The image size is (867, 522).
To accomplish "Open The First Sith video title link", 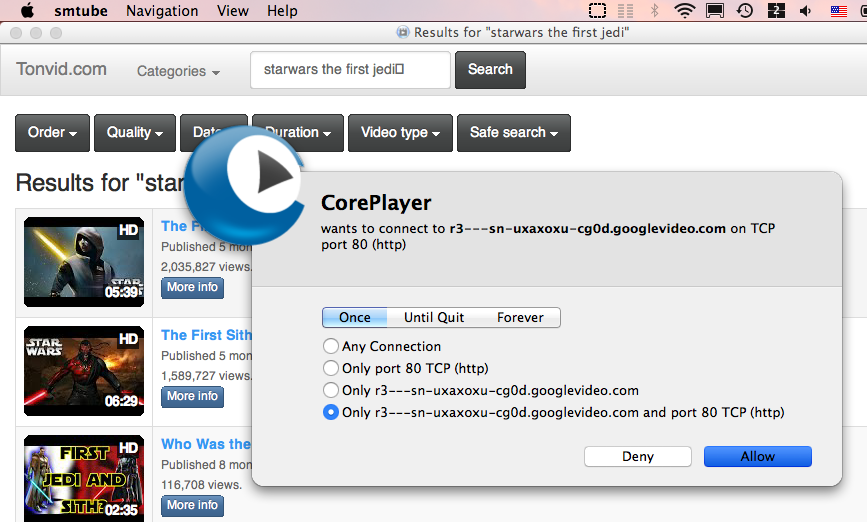I will coord(206,335).
